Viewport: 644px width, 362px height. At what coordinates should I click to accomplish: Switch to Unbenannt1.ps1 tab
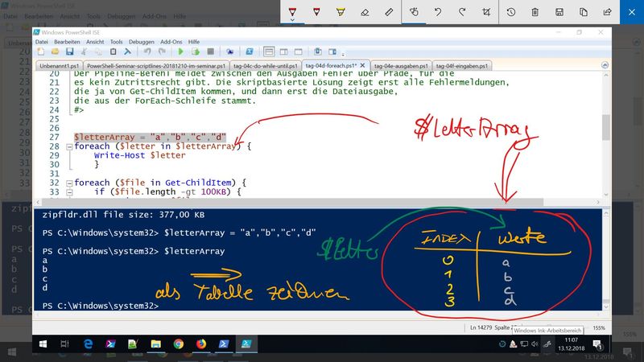[x=59, y=66]
